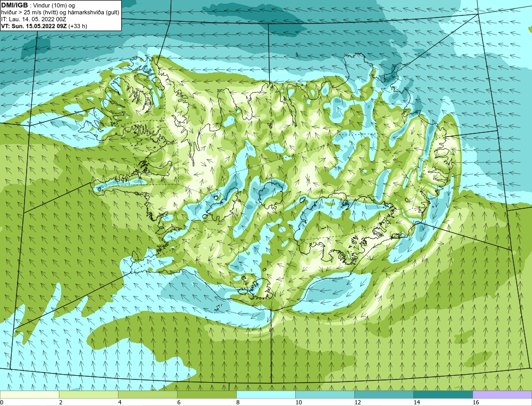
Task: Click the 12–14 m/s teal legend swatch
Action: pos(384,394)
